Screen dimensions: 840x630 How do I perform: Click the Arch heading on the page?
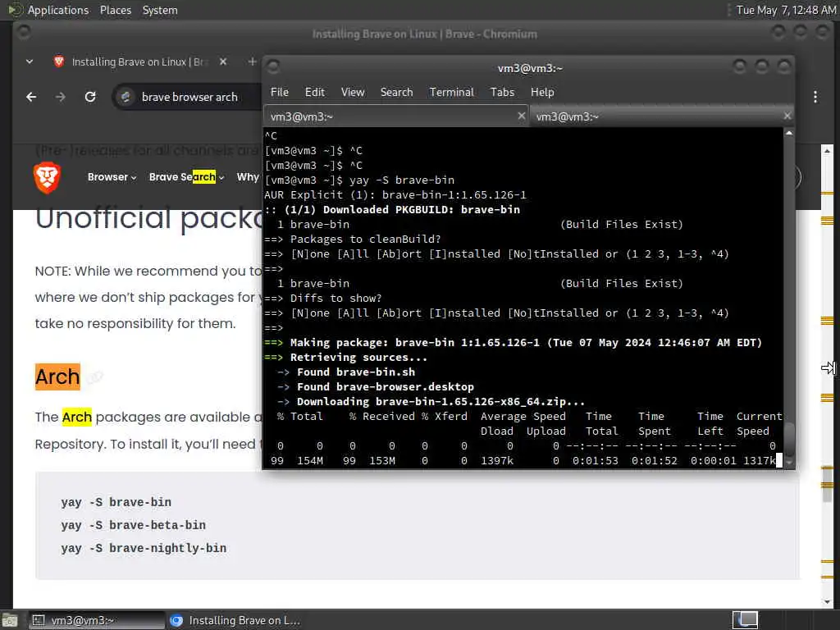tap(57, 377)
